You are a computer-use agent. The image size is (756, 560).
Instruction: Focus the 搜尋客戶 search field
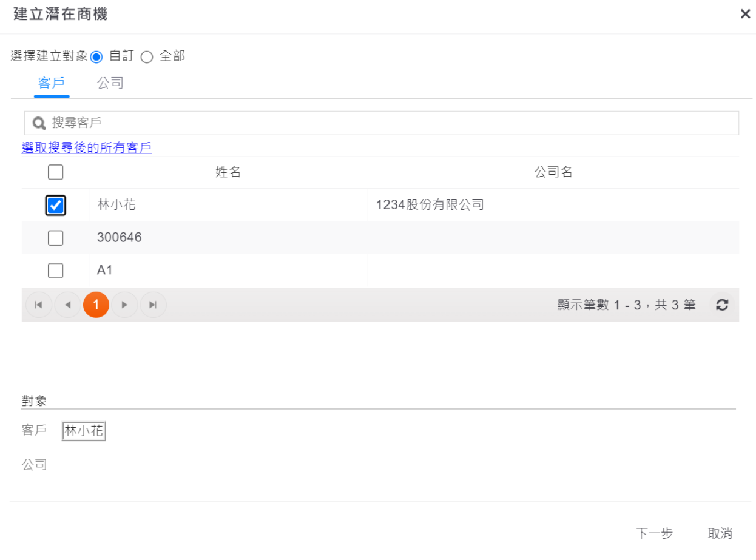pos(388,123)
